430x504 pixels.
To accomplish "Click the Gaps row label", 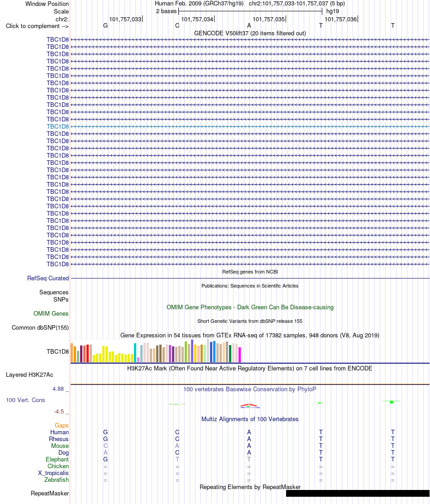I will coord(62,425).
